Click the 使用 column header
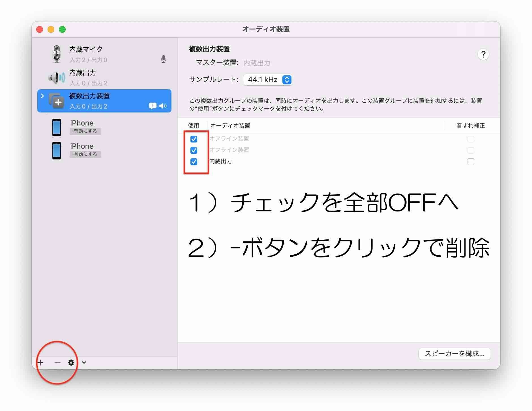Screen dimensions: 532x411 [194, 126]
